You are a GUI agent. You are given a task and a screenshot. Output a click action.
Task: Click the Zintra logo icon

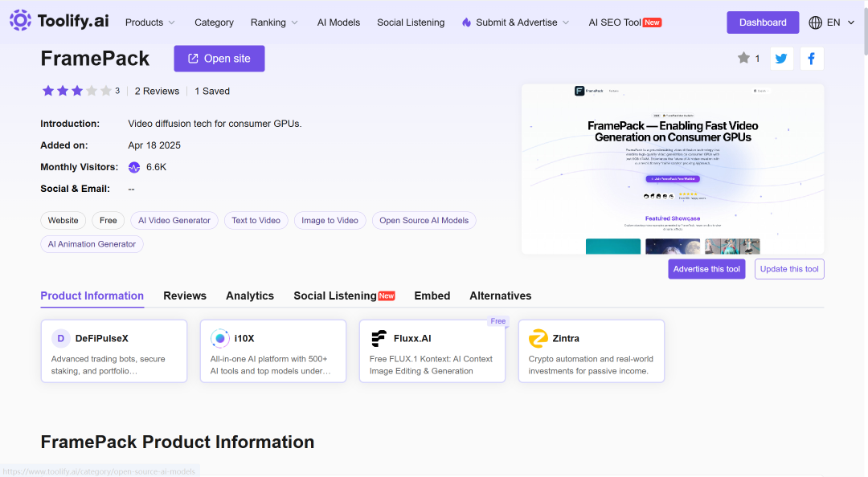pyautogui.click(x=538, y=338)
